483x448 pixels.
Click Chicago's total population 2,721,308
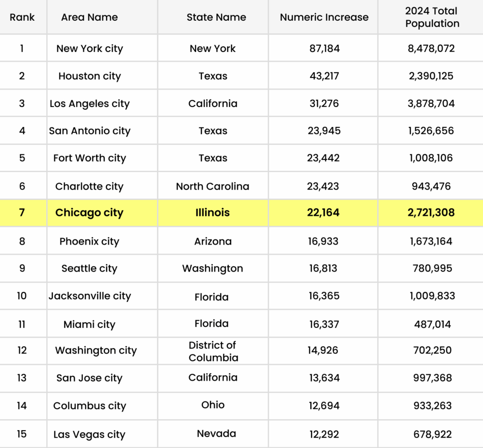(431, 213)
